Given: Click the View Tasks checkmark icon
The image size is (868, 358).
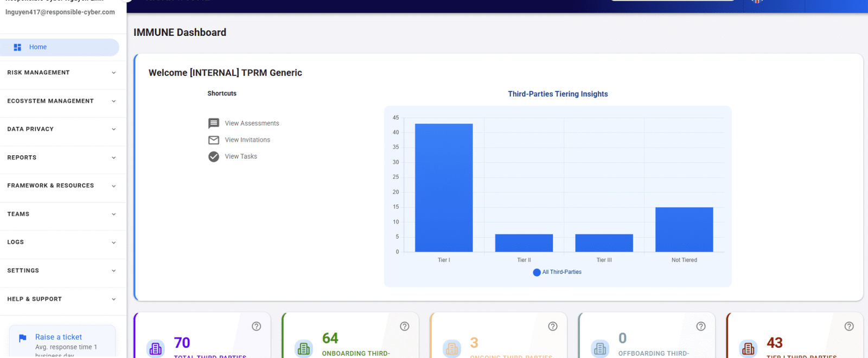Looking at the screenshot, I should (214, 156).
